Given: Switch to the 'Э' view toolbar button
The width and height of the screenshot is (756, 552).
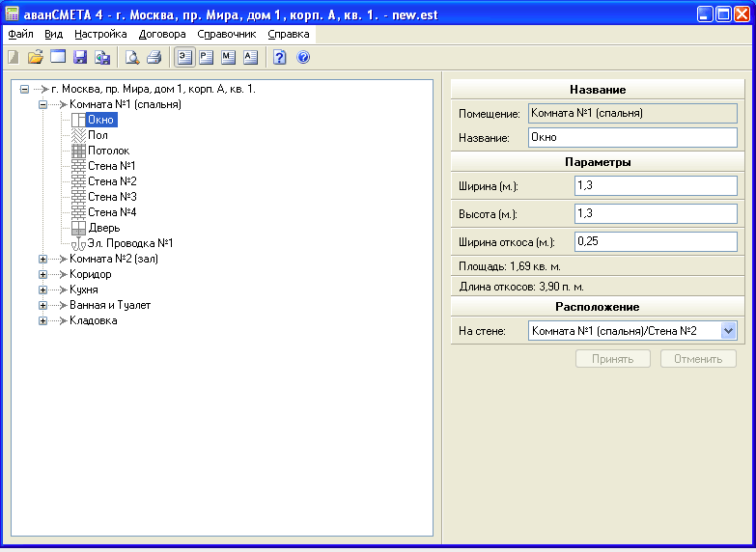Looking at the screenshot, I should 183,58.
